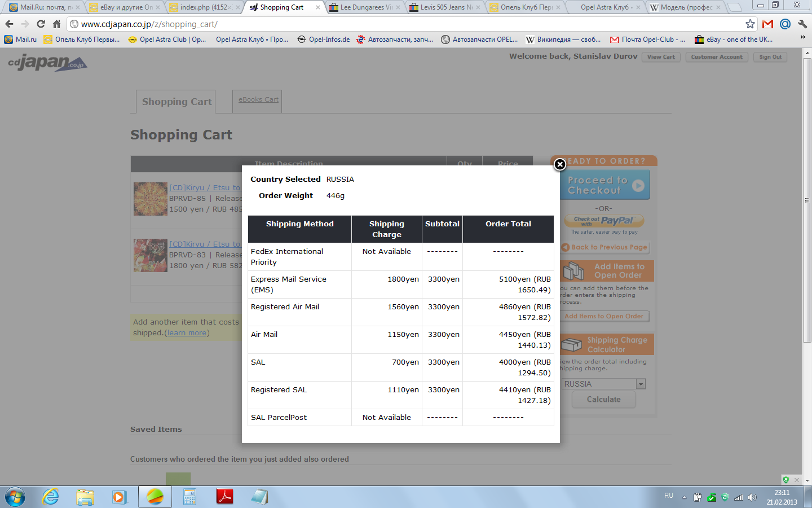
Task: Go back with browser back arrow
Action: (9, 24)
